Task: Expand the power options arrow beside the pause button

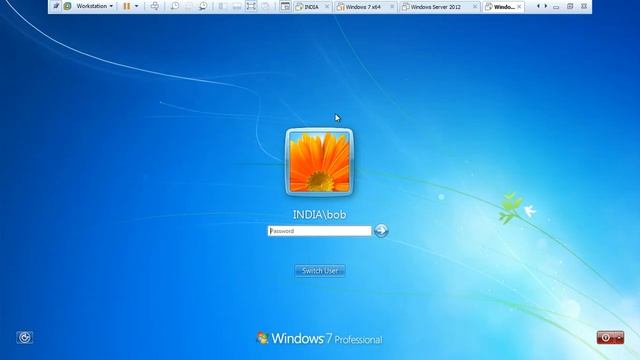Action: pos(137,6)
